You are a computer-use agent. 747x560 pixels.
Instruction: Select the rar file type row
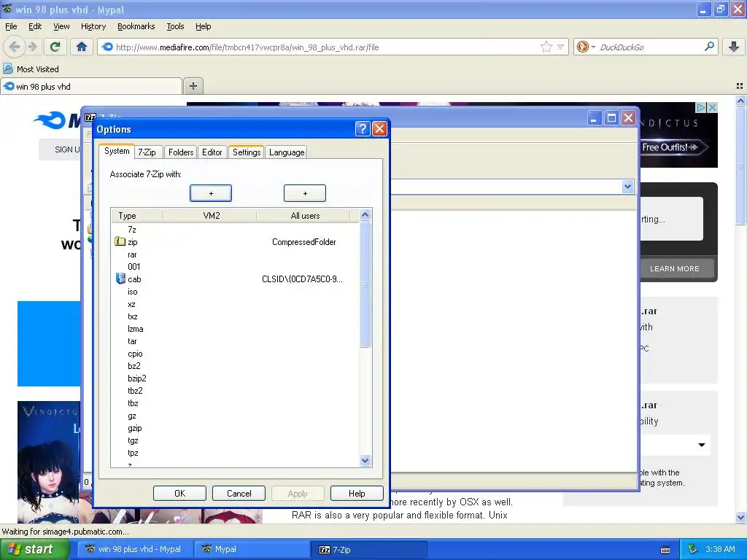point(132,254)
